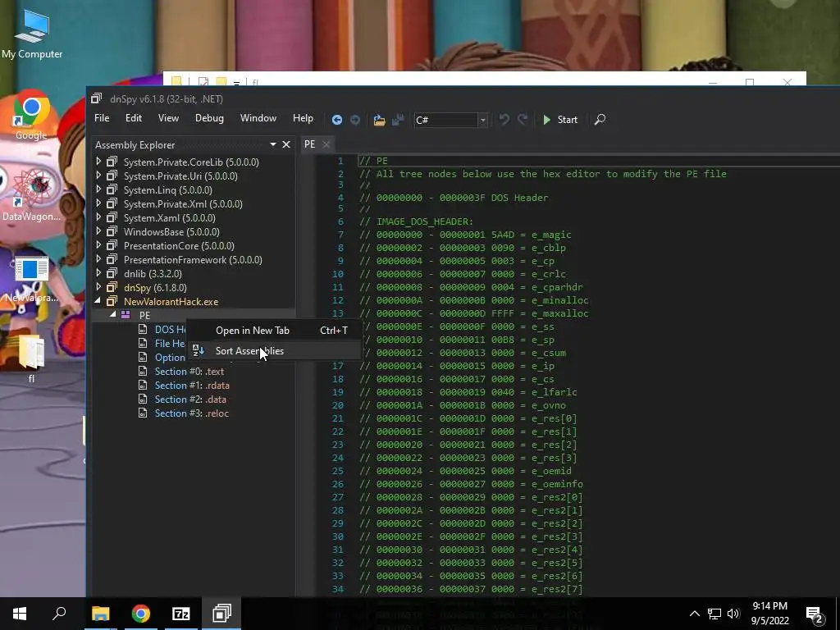This screenshot has width=840, height=630.
Task: Select Section #3: .reloc node
Action: click(x=192, y=413)
